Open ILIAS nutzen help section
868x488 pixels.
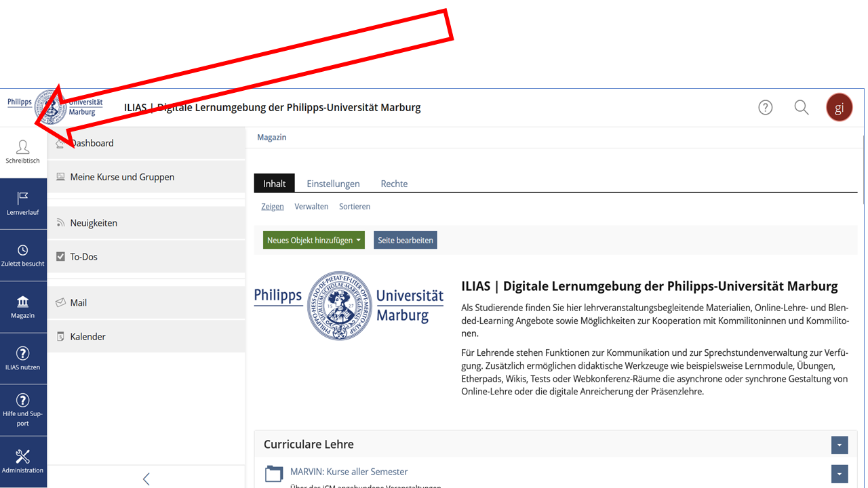(23, 359)
